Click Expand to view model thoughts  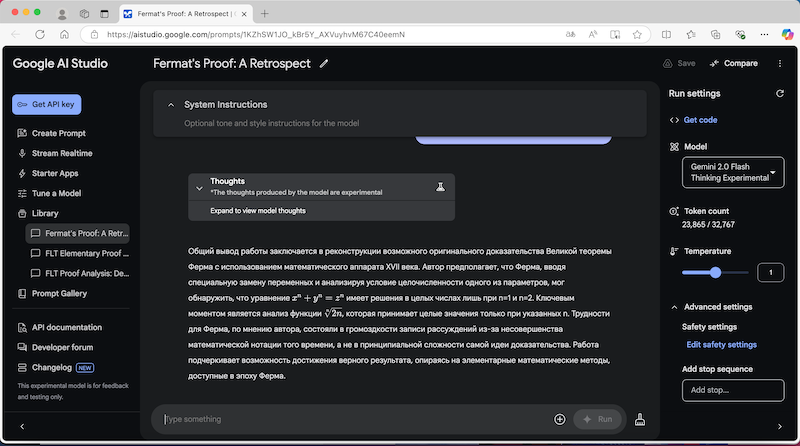258,211
